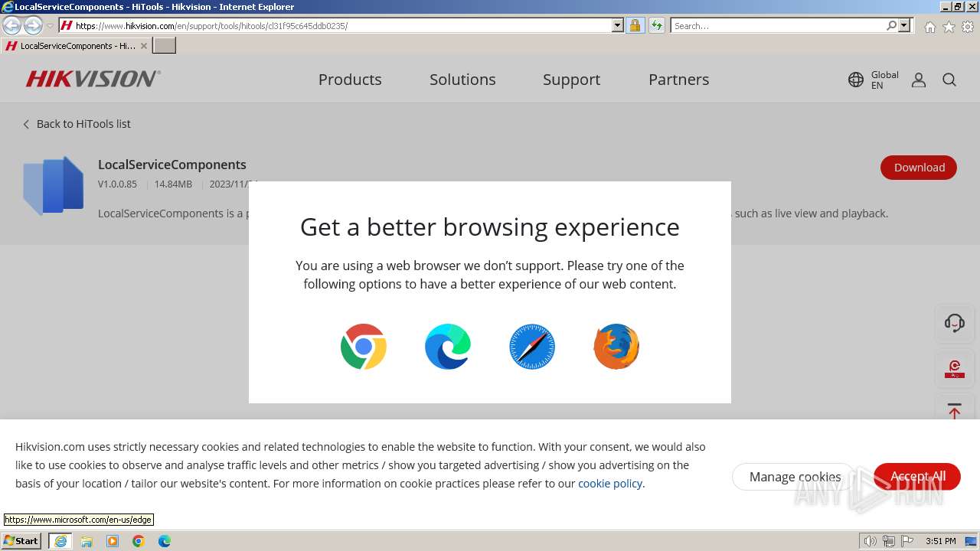Click the Microsoft Edge browser icon

pyautogui.click(x=448, y=347)
